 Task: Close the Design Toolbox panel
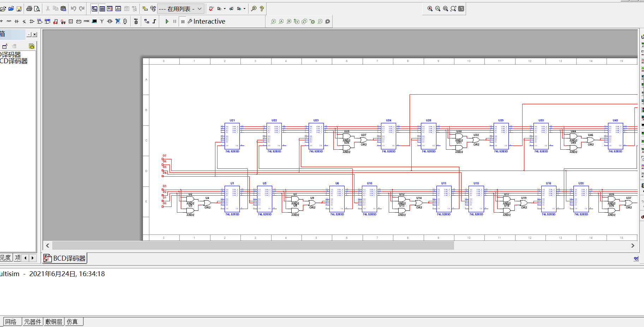click(x=35, y=34)
